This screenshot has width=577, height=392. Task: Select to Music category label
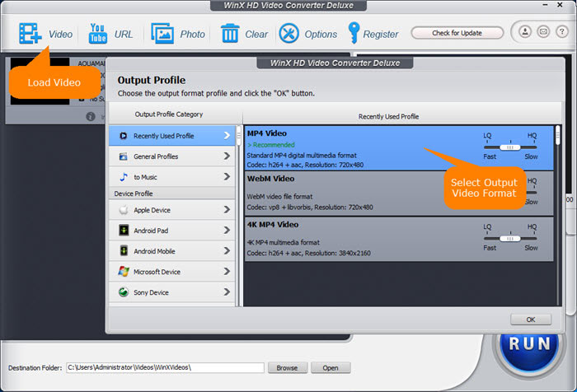(x=145, y=177)
